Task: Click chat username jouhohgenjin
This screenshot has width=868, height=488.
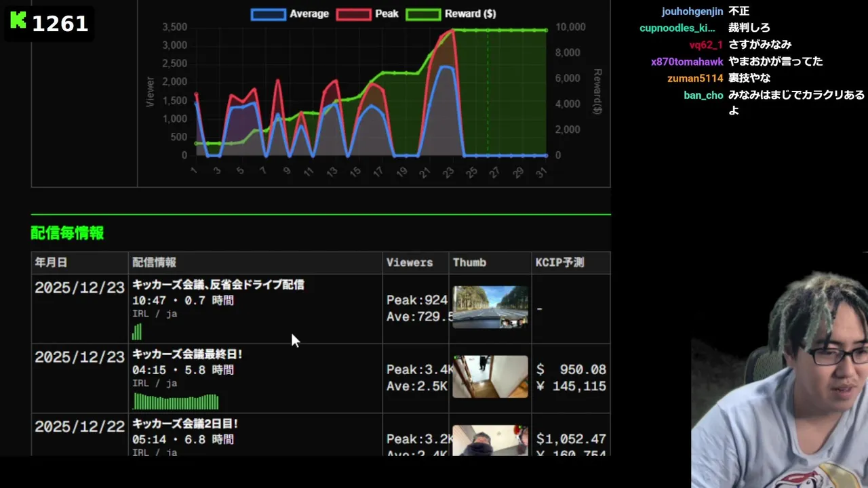Action: [691, 12]
